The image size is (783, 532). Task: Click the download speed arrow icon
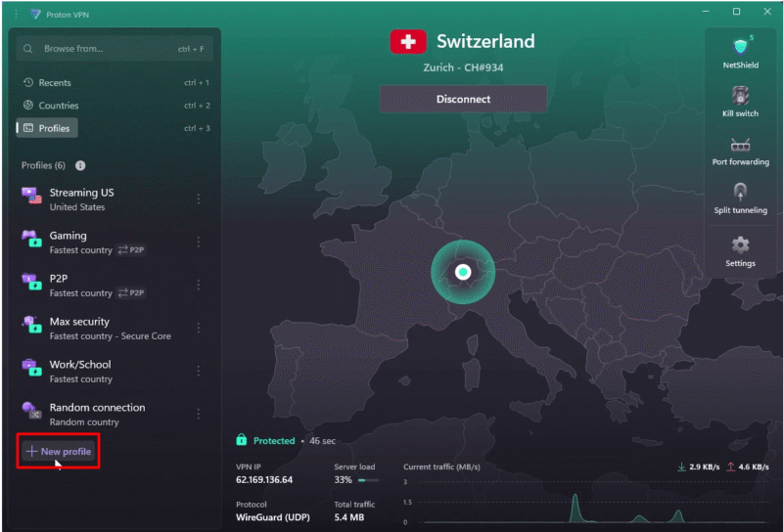(x=681, y=466)
